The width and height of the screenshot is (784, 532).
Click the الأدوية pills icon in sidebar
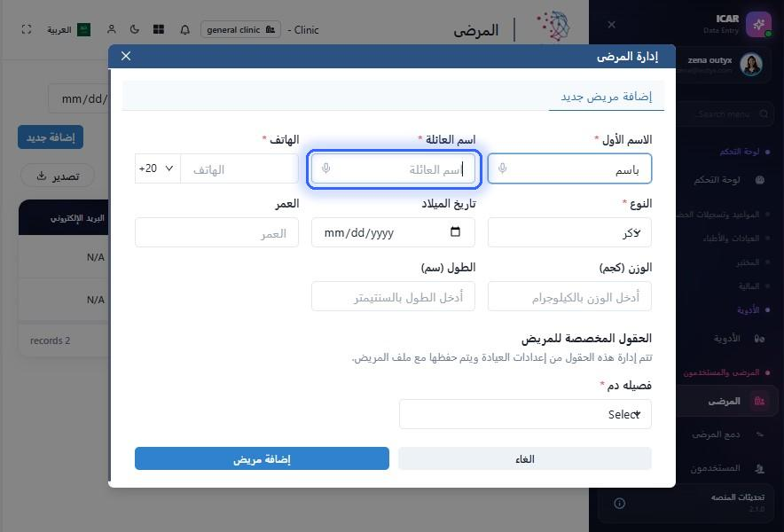tap(759, 339)
